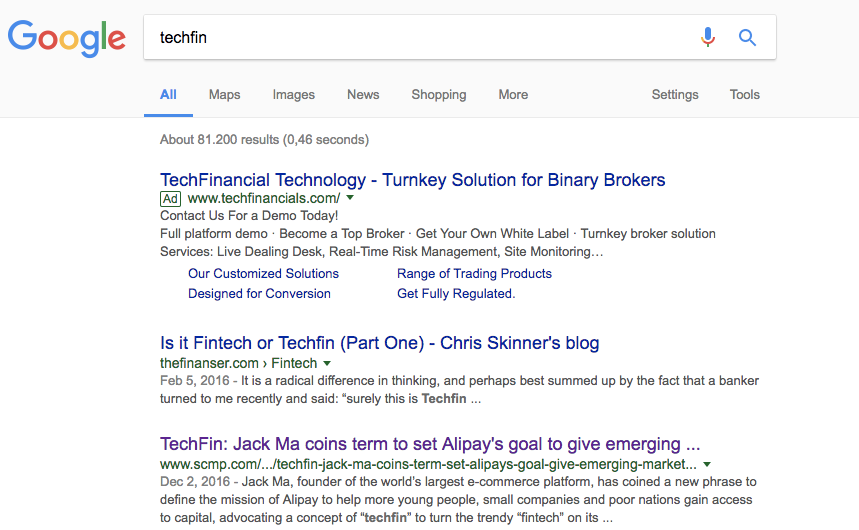Open Chris Skinner's Fintech or Techfin article

[x=379, y=343]
